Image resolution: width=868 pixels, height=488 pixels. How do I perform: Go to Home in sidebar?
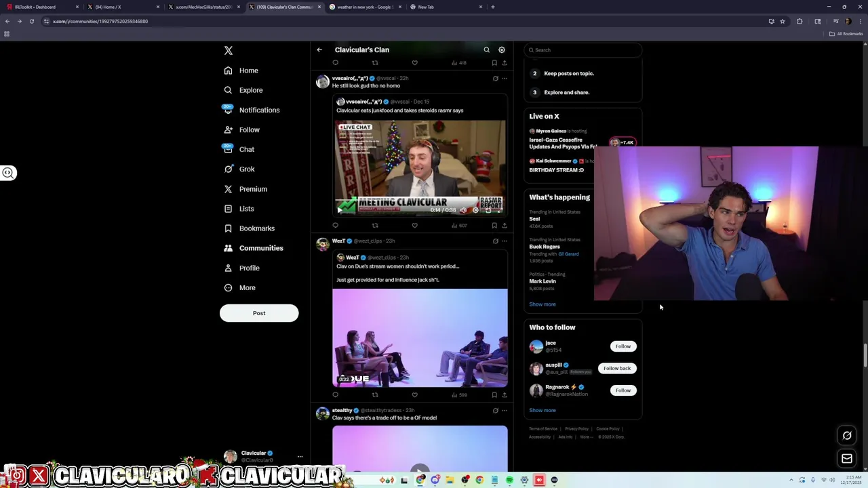[x=241, y=70]
